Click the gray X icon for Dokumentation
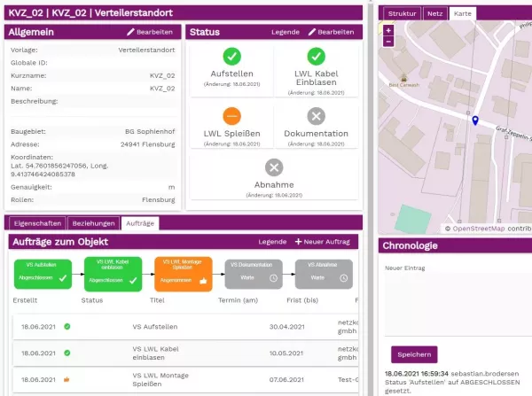532x396 pixels. pos(316,116)
